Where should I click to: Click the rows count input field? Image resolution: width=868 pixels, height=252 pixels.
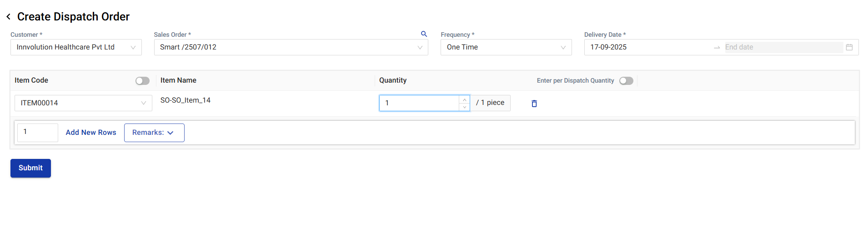(37, 132)
